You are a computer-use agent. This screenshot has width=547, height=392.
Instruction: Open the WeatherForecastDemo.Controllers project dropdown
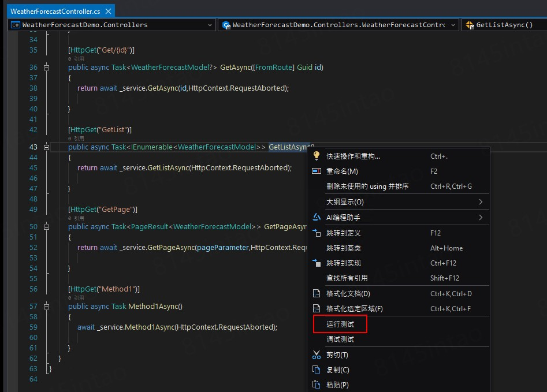(x=111, y=25)
